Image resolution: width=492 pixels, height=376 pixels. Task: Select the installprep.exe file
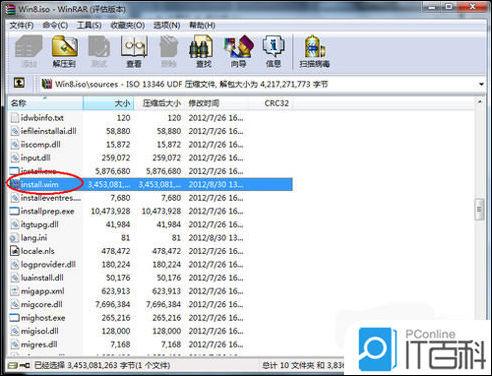point(47,211)
